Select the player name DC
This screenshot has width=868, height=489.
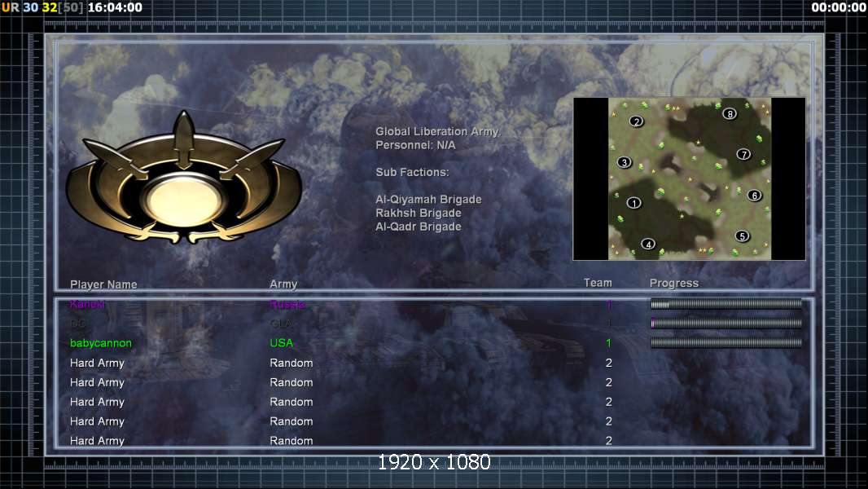(x=77, y=324)
